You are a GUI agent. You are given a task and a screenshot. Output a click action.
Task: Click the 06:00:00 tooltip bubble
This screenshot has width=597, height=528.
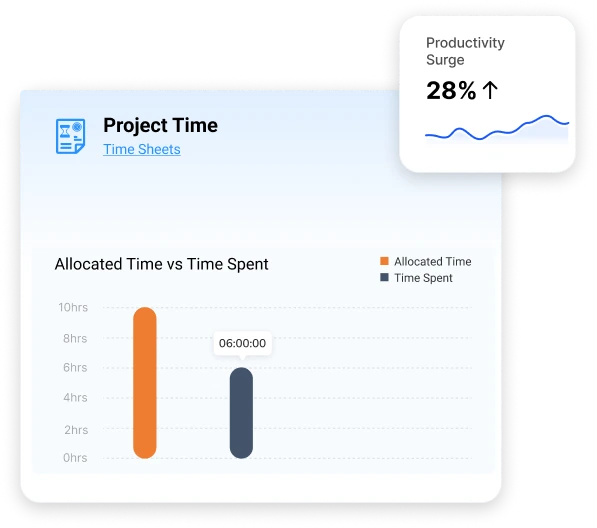[x=243, y=343]
